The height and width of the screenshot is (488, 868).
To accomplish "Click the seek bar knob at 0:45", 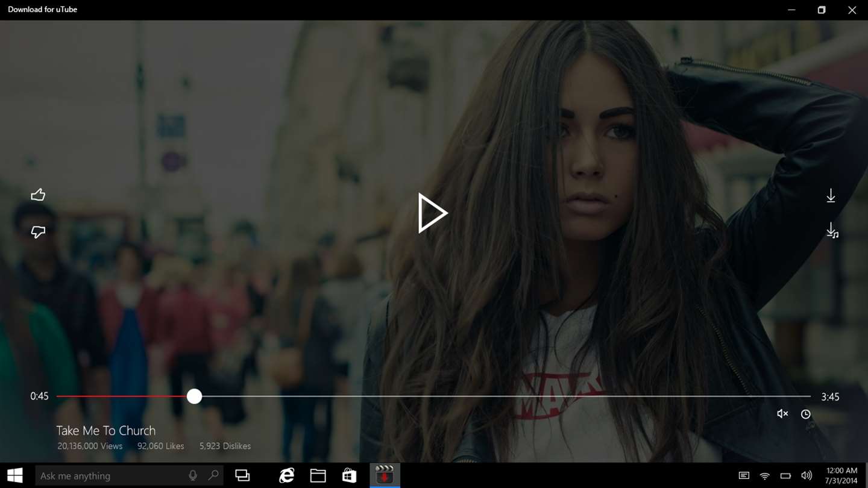I will click(194, 396).
